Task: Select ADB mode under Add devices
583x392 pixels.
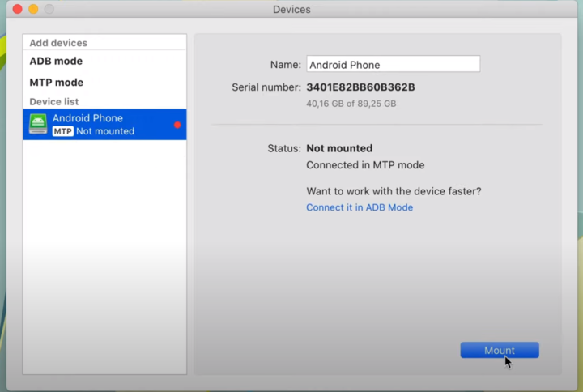Action: pyautogui.click(x=56, y=61)
